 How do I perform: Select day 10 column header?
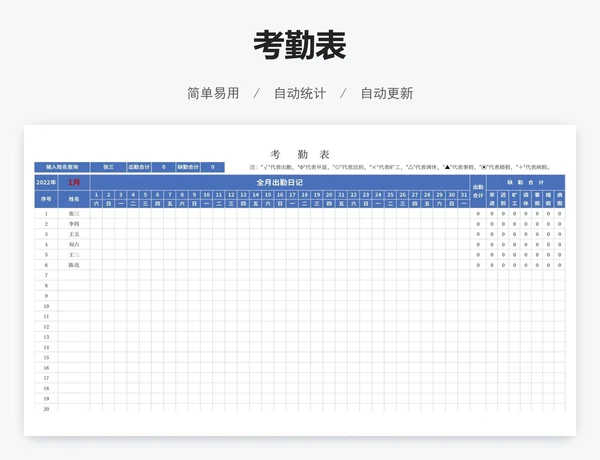pyautogui.click(x=207, y=195)
